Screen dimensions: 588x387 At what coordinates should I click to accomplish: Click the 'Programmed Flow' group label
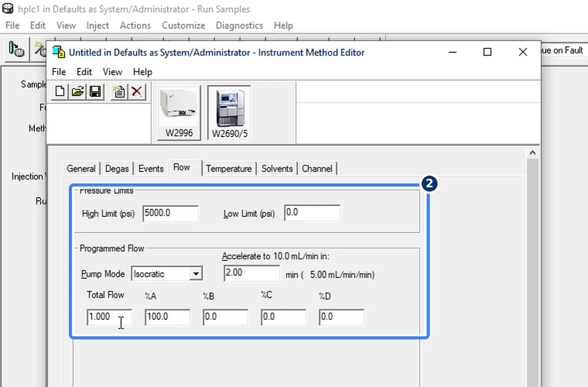pyautogui.click(x=112, y=249)
